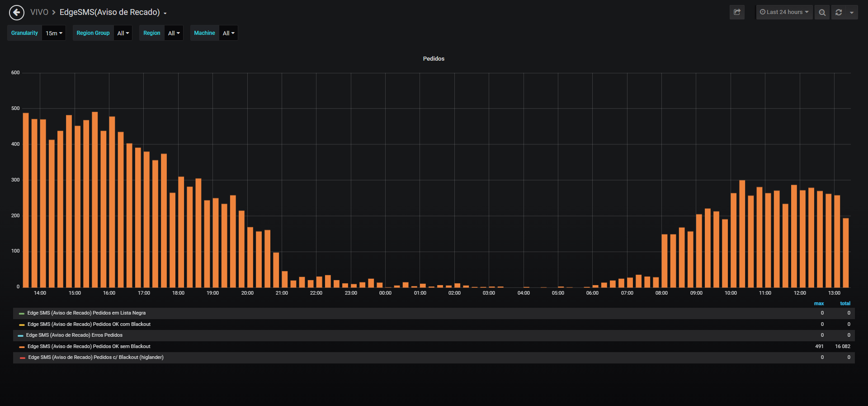Viewport: 868px width, 406px height.
Task: Click the refresh dashboard icon
Action: pos(839,12)
